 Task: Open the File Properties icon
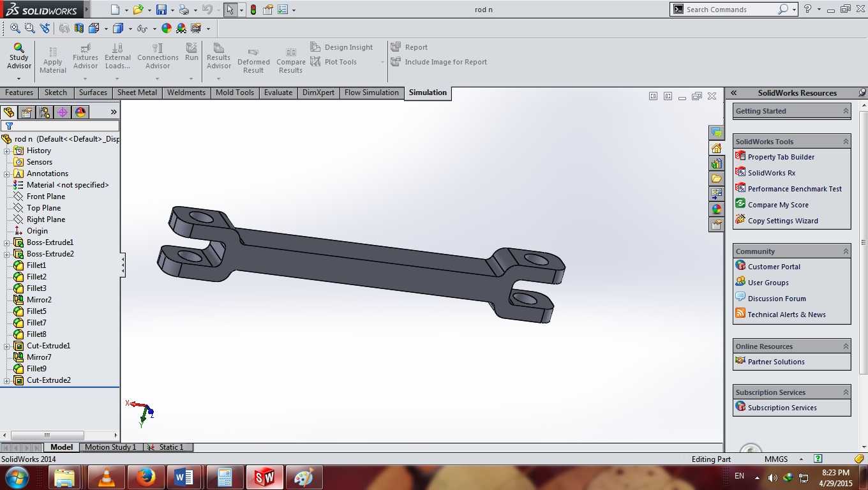[x=268, y=10]
